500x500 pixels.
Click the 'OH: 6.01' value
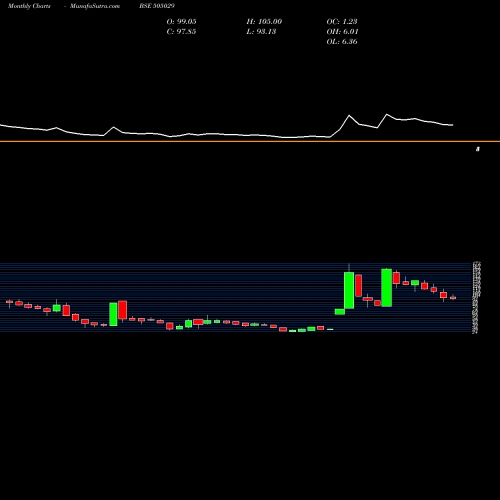[x=342, y=31]
